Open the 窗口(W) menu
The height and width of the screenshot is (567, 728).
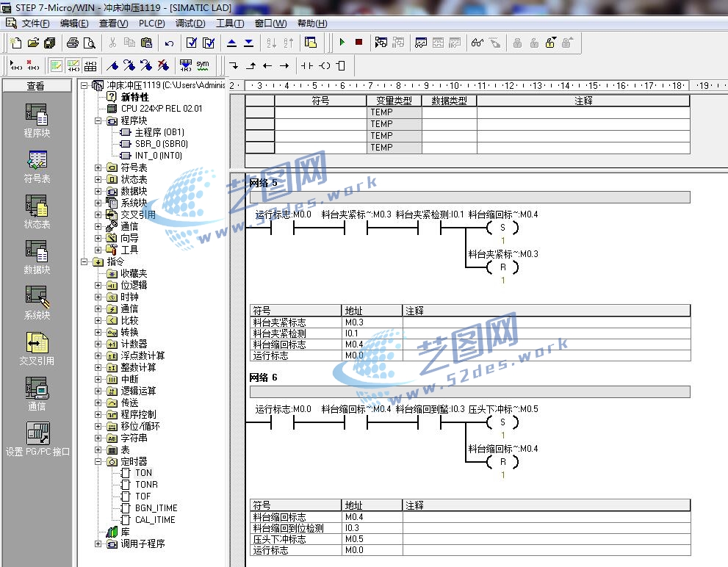(270, 24)
